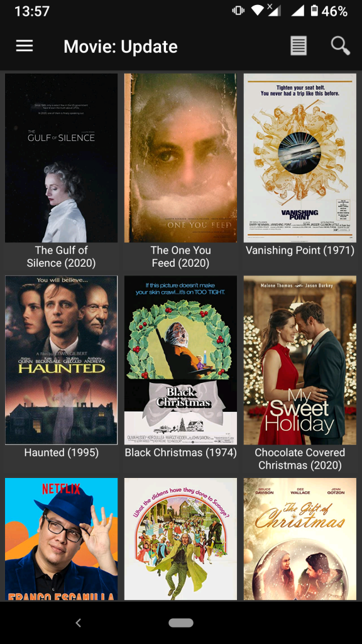Tap the Vanishing Point (1971) title text
The width and height of the screenshot is (362, 644).
[x=300, y=250]
